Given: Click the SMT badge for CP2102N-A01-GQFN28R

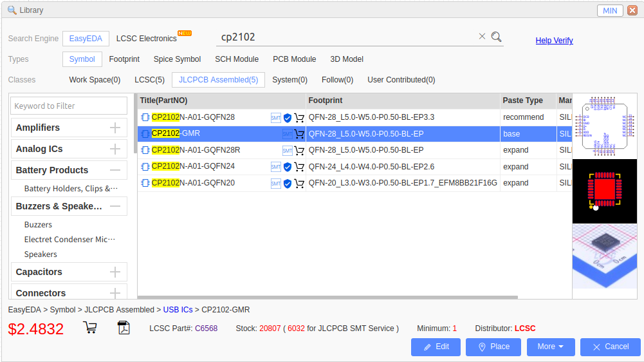Looking at the screenshot, I should point(287,151).
